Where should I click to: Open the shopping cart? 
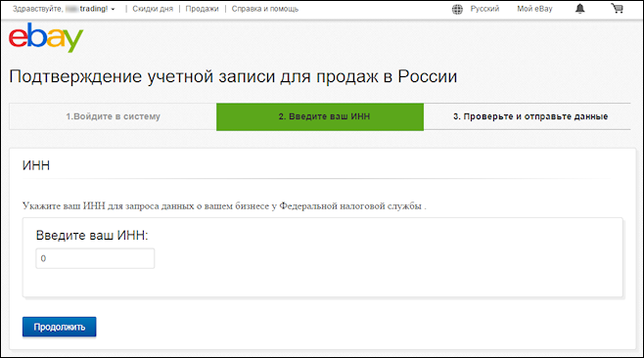click(617, 8)
